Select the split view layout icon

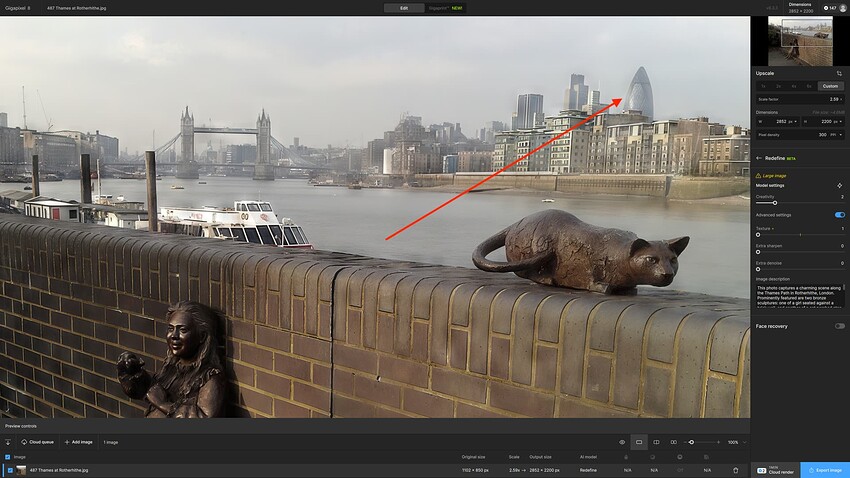[x=656, y=441]
